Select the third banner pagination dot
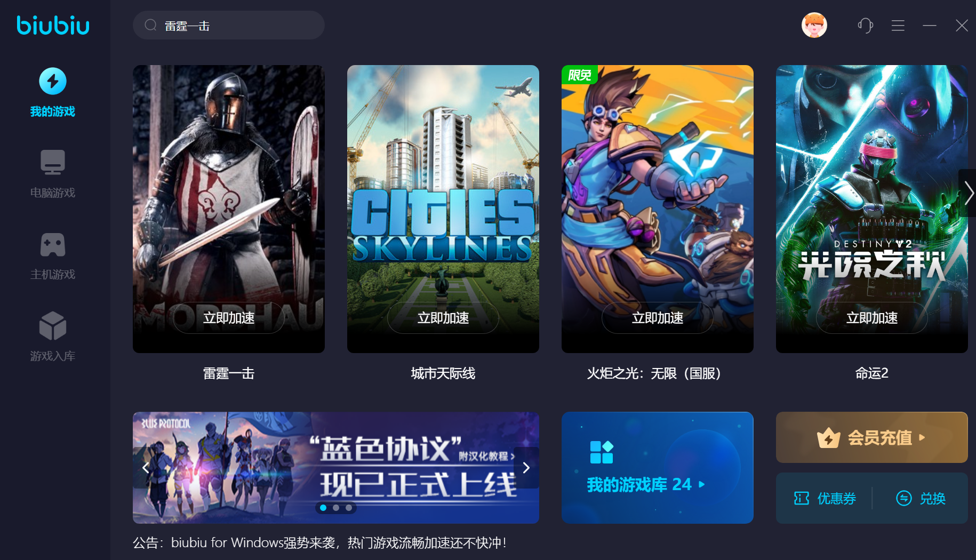 [x=349, y=508]
